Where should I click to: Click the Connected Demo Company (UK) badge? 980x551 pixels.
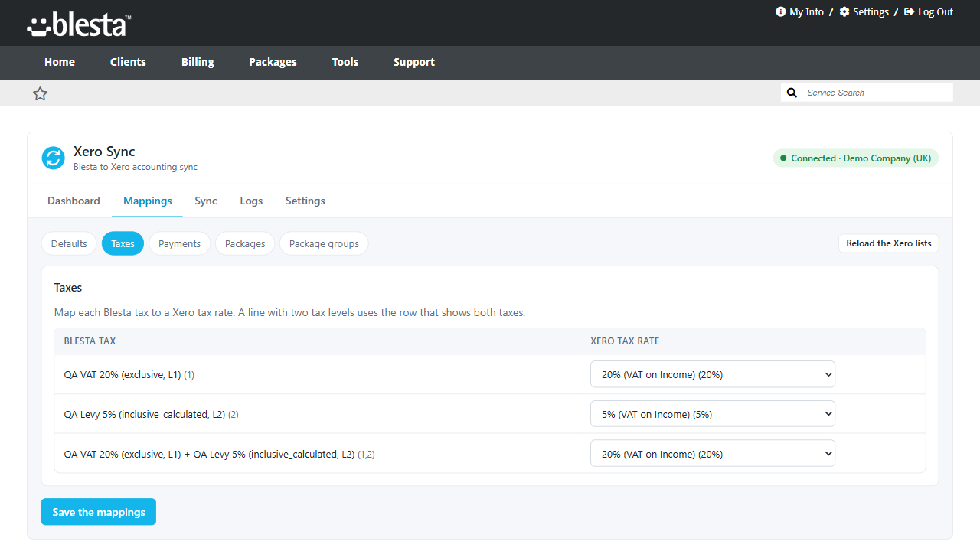click(856, 158)
